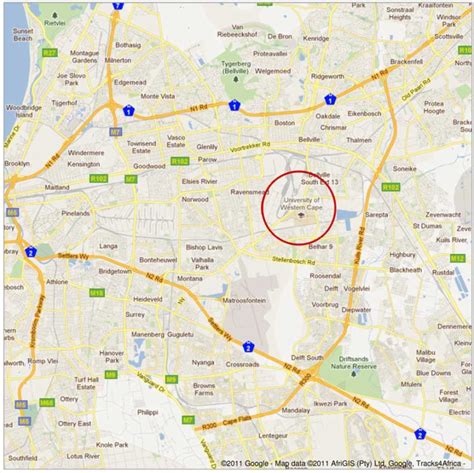This screenshot has height=473, width=474.
Task: Click the blue M7 marker below Monte Vista
Action: tap(116, 132)
